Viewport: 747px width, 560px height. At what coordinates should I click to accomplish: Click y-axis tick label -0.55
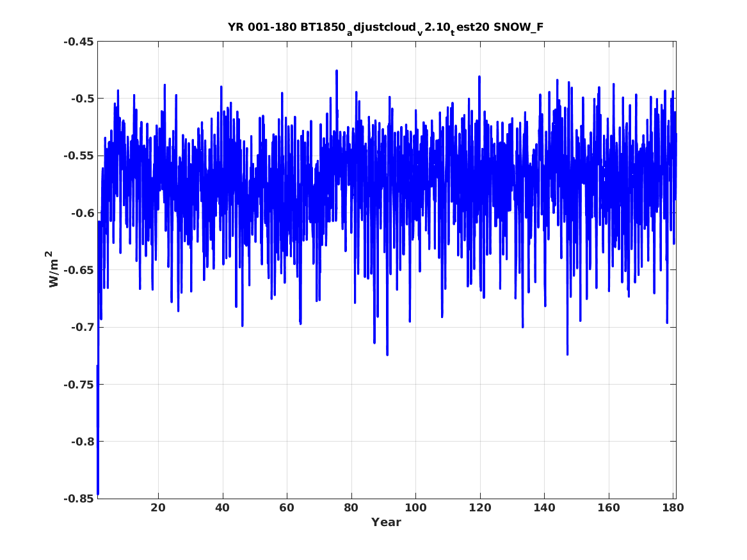79,156
